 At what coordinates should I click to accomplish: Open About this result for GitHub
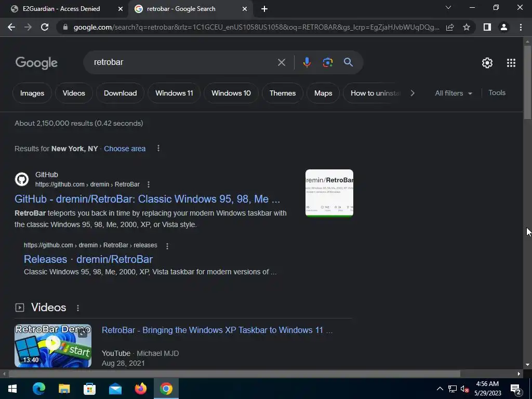click(x=148, y=184)
